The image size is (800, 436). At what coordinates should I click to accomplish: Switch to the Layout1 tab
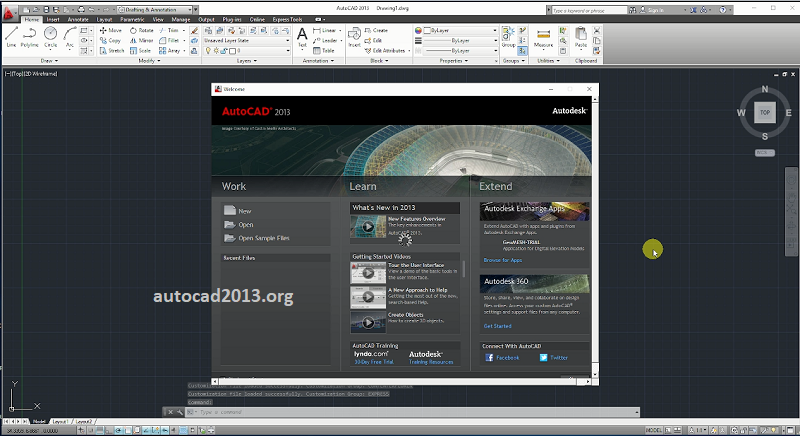coord(60,422)
